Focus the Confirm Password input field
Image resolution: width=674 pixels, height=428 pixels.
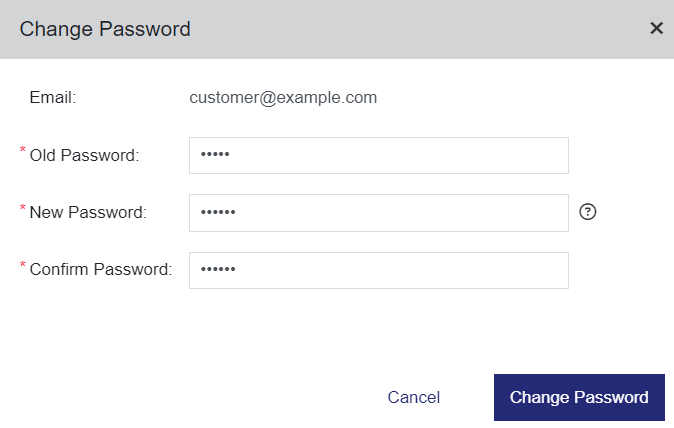379,270
